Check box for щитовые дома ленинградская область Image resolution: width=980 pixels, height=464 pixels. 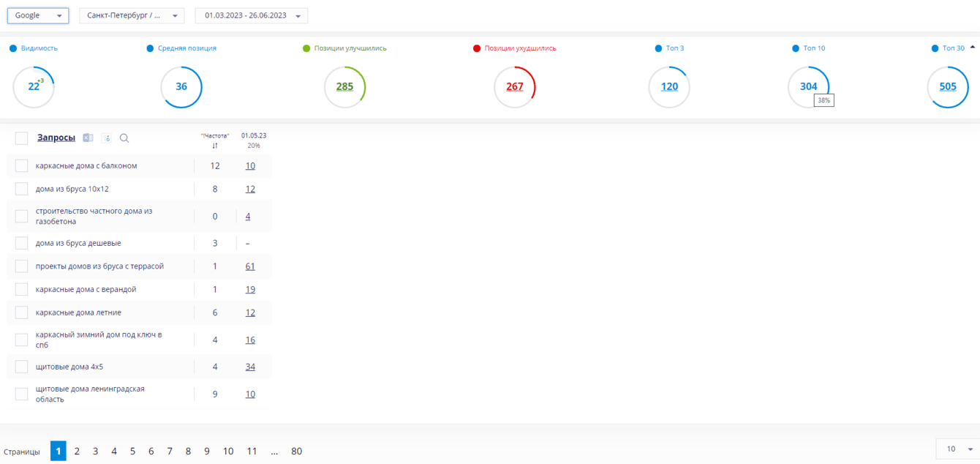click(x=21, y=394)
